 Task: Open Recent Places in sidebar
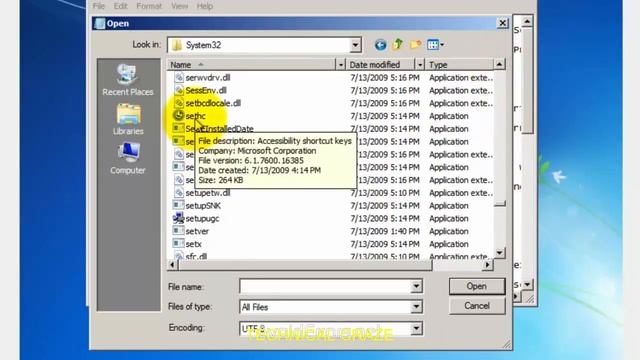point(128,80)
